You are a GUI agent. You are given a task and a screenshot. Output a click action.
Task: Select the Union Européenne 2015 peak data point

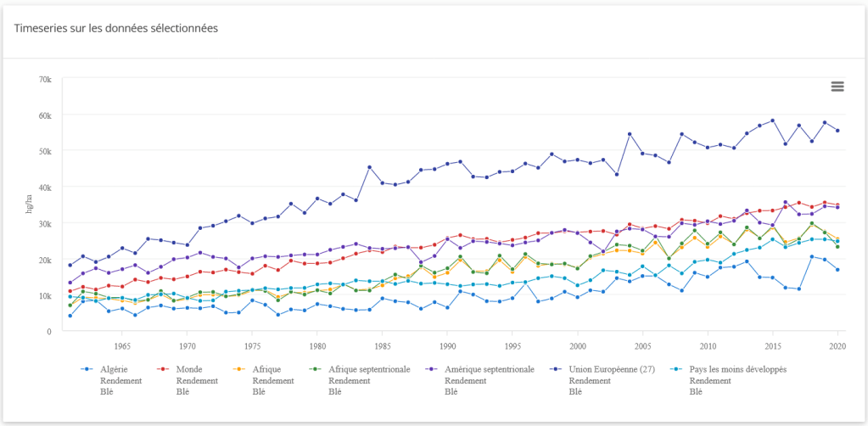772,121
